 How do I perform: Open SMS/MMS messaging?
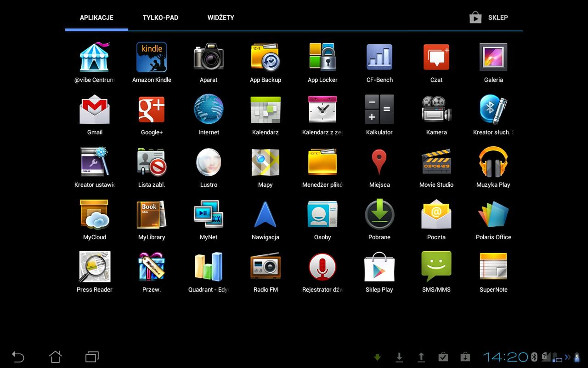click(436, 267)
